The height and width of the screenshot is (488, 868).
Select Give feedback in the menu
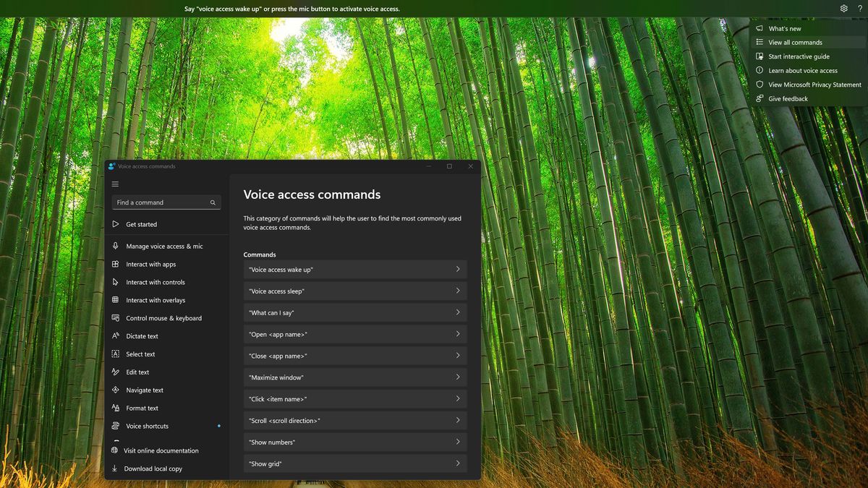[x=790, y=98]
